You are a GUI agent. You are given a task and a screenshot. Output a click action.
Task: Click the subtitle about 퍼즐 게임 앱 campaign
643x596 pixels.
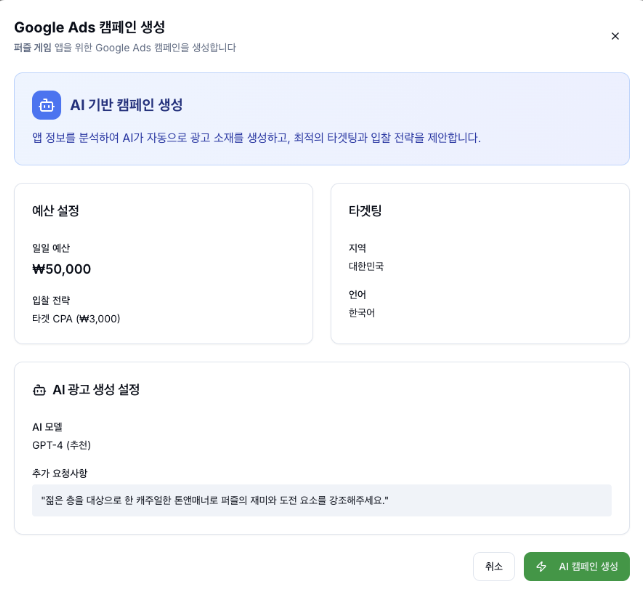[x=125, y=48]
